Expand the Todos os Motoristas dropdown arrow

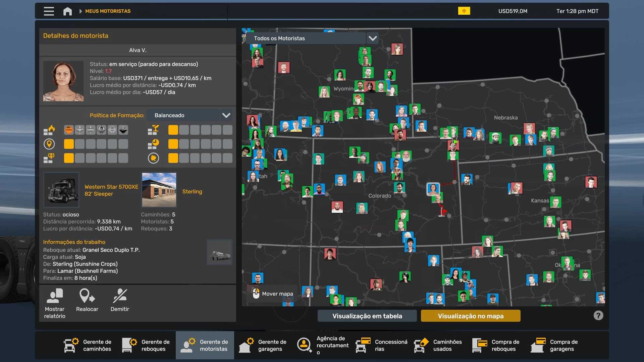tap(372, 38)
